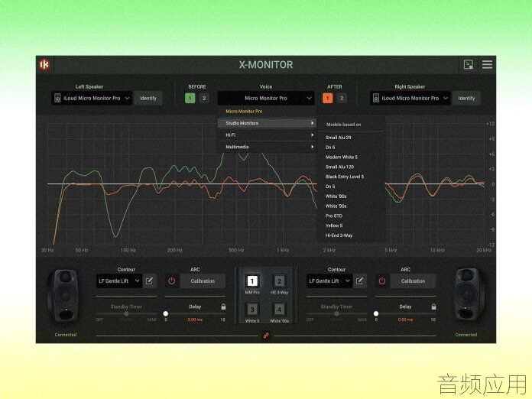
Task: Click right Standby Timer slider handle
Action: pyautogui.click(x=336, y=313)
